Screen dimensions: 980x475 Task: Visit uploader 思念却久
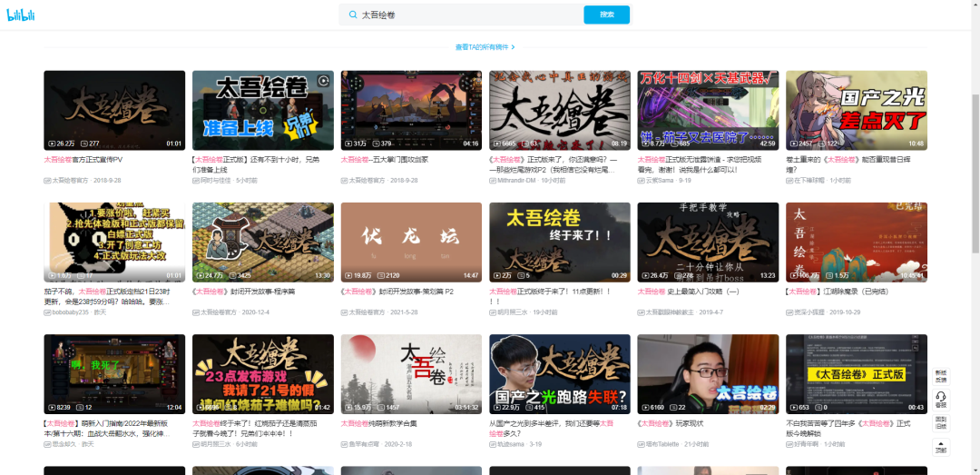[64, 444]
